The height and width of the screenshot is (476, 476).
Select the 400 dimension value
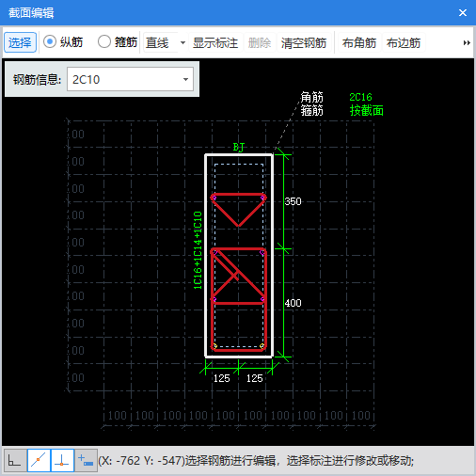293,303
